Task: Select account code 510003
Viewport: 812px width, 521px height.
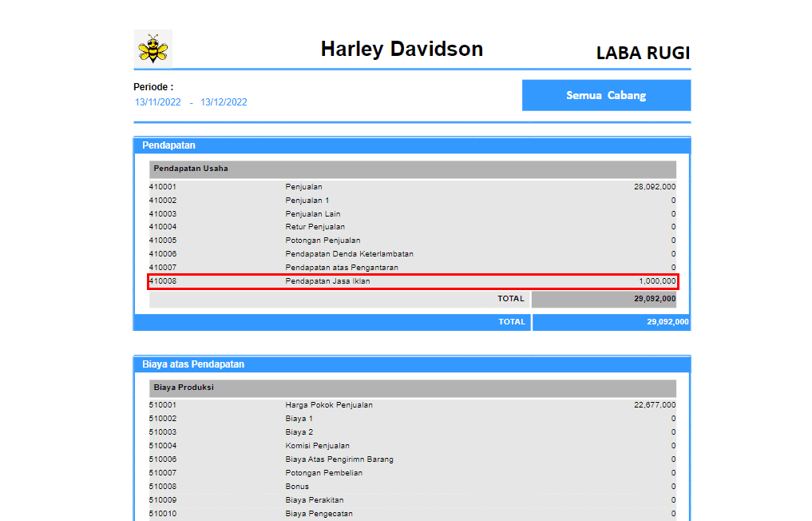Action: point(163,432)
